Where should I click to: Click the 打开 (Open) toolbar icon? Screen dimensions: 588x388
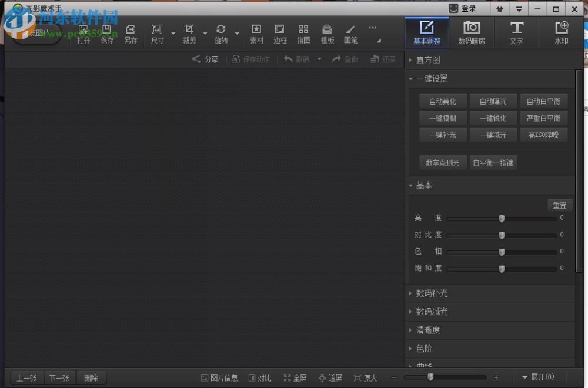83,34
